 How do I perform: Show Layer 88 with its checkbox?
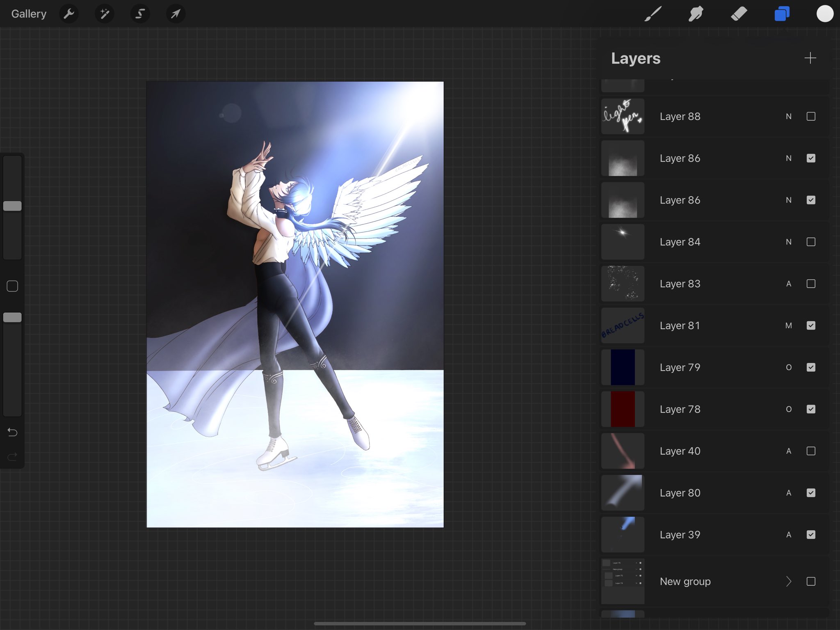[811, 117]
